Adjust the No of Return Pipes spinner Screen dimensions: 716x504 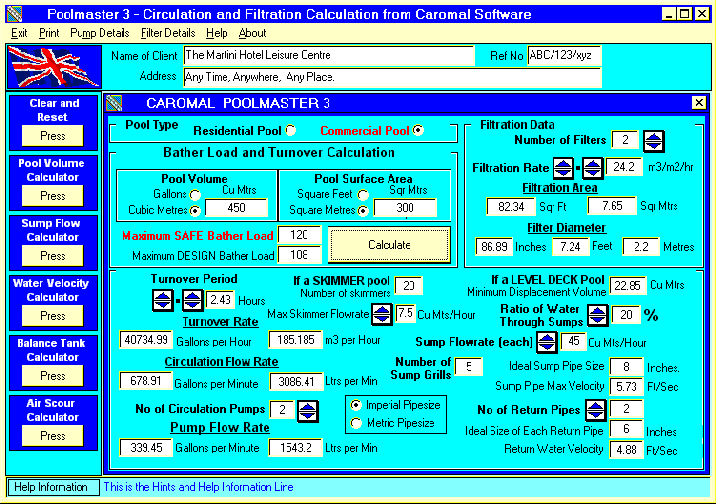coord(595,410)
